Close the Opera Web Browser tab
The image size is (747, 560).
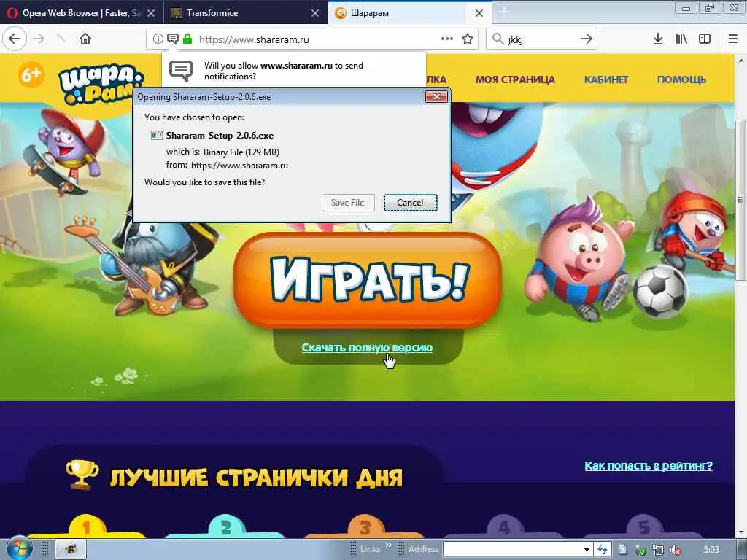point(151,13)
